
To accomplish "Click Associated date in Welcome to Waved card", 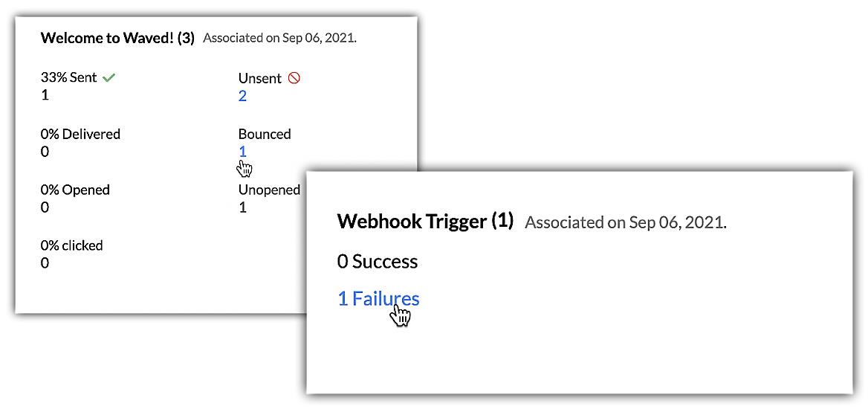I will click(279, 38).
